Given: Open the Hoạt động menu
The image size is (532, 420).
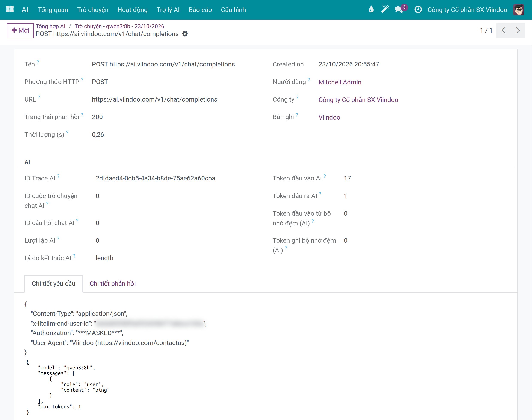Looking at the screenshot, I should [132, 10].
